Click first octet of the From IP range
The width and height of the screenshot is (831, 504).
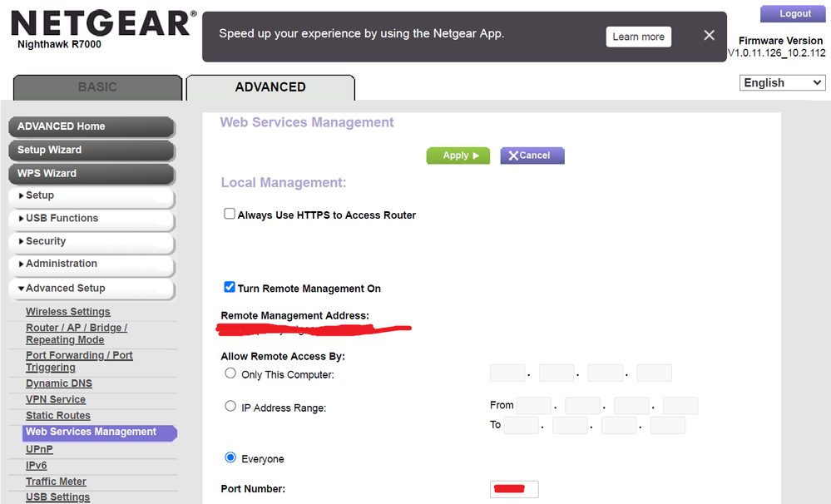click(534, 406)
